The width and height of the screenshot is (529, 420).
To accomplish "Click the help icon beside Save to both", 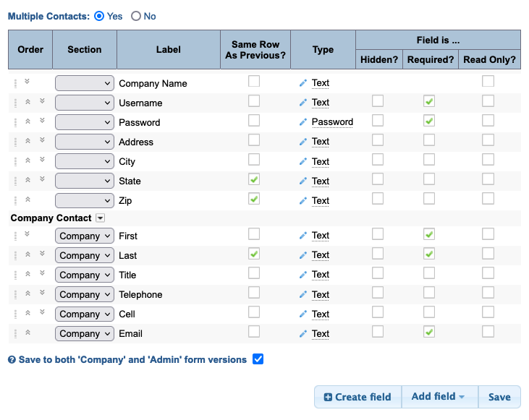I will (x=12, y=360).
